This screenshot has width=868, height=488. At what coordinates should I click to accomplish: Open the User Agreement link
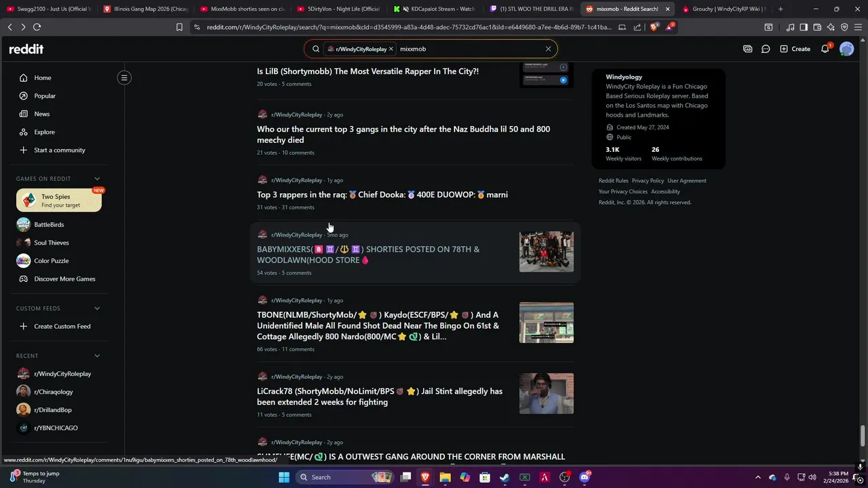(x=687, y=180)
